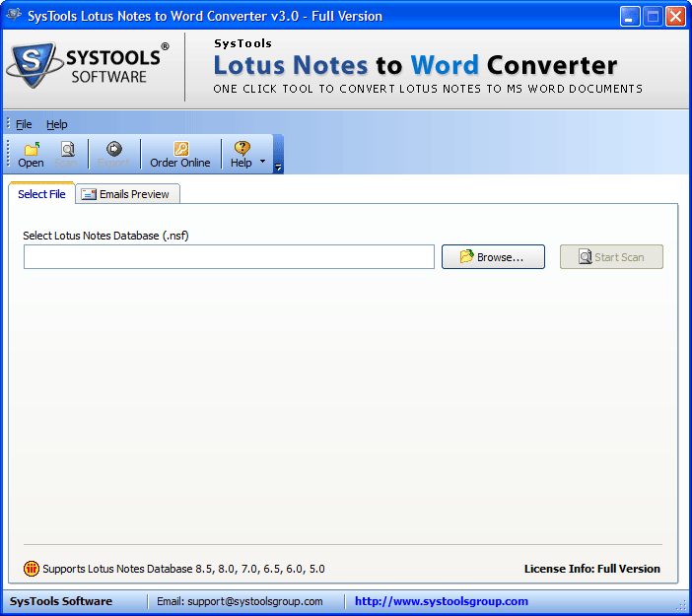
Task: Maximize the converter window
Action: pos(653,16)
